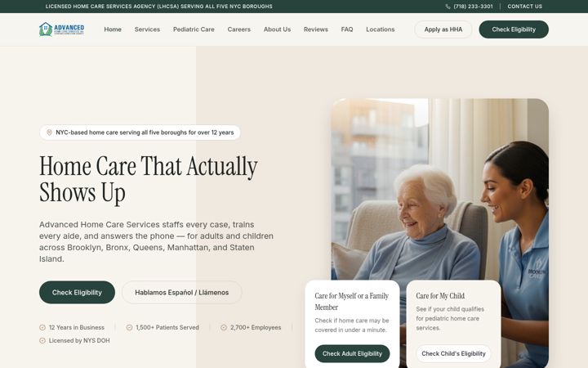The image size is (588, 368).
Task: Click Check Eligibility in the header
Action: tap(514, 29)
